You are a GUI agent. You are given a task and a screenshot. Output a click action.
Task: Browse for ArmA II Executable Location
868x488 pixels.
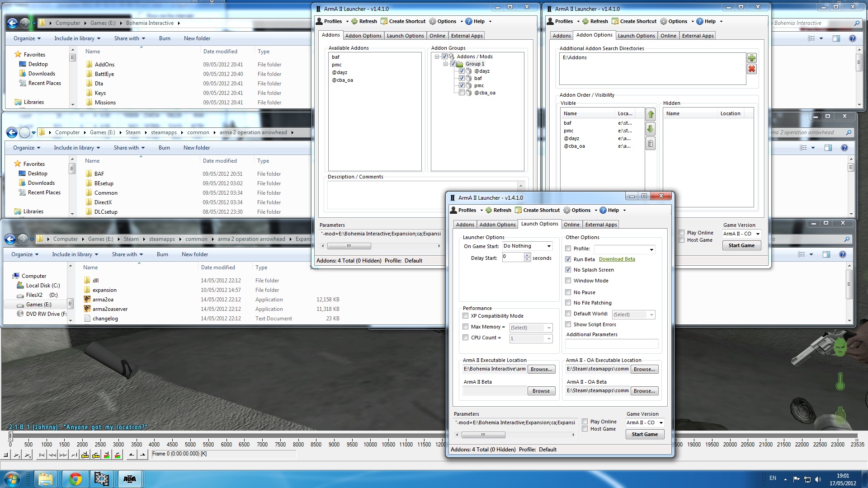(541, 369)
